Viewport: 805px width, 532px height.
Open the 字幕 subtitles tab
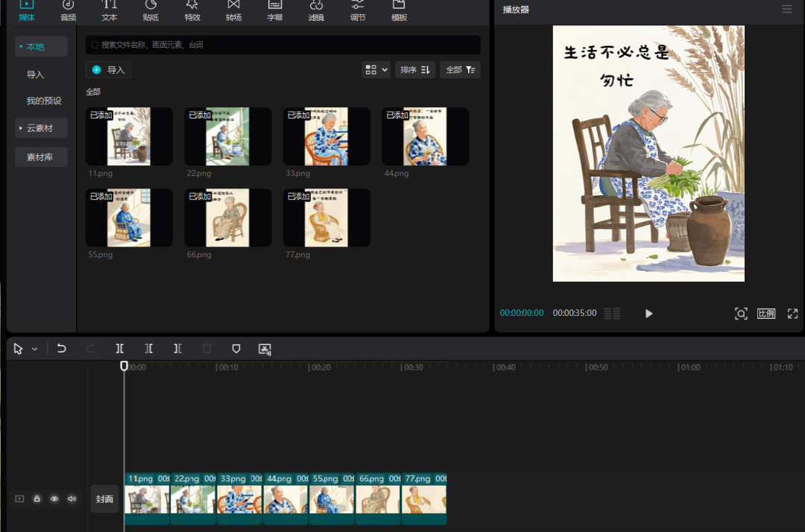click(275, 10)
